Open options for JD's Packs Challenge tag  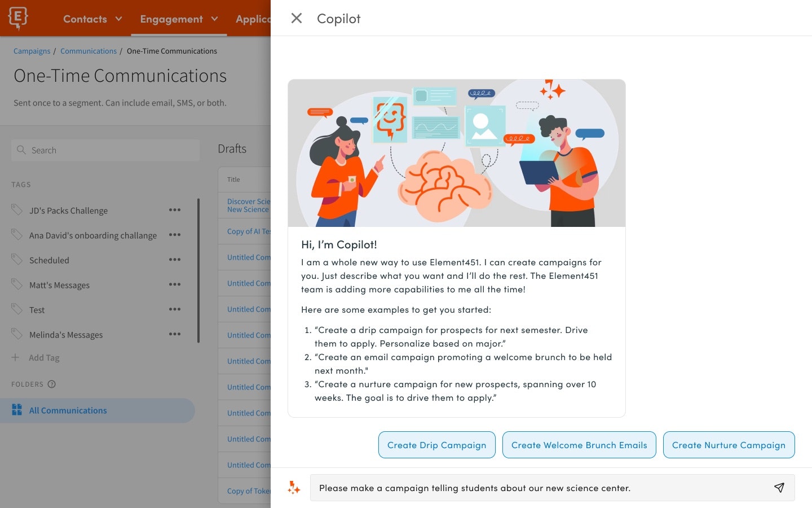point(175,210)
